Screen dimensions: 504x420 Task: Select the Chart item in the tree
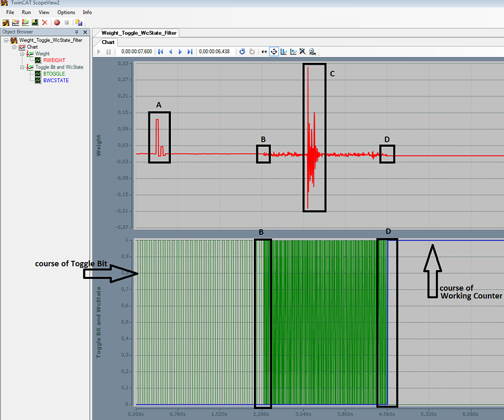(x=32, y=47)
